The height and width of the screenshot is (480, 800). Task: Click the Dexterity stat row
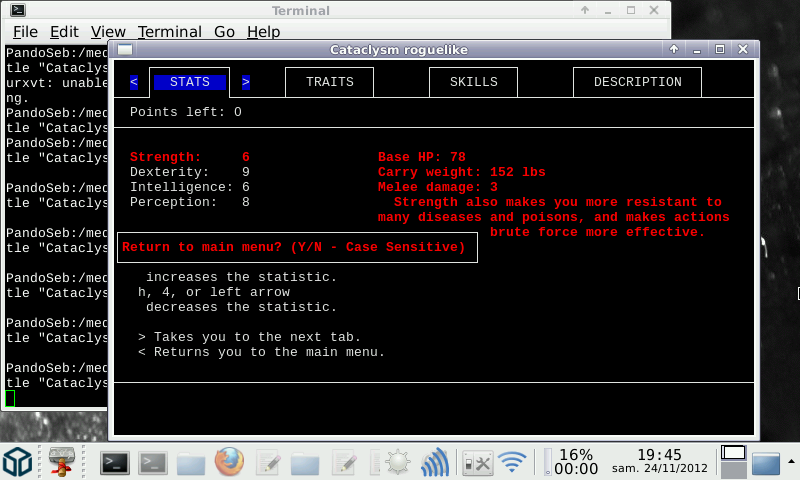click(190, 172)
